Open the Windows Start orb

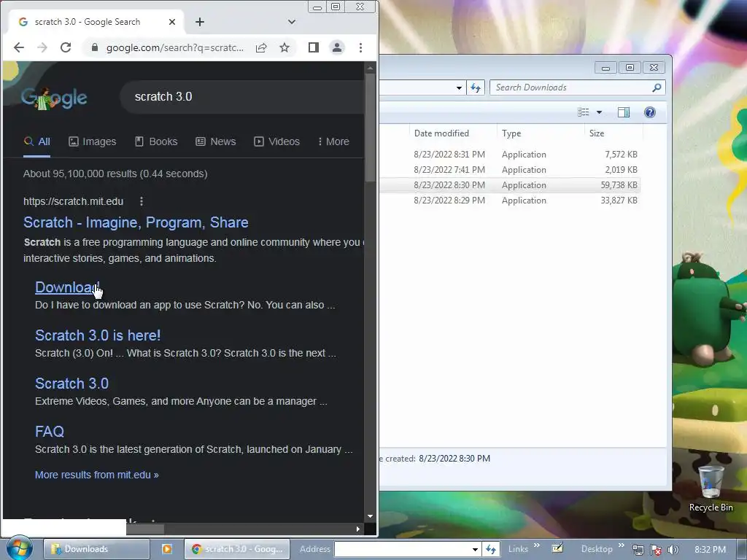pos(20,548)
